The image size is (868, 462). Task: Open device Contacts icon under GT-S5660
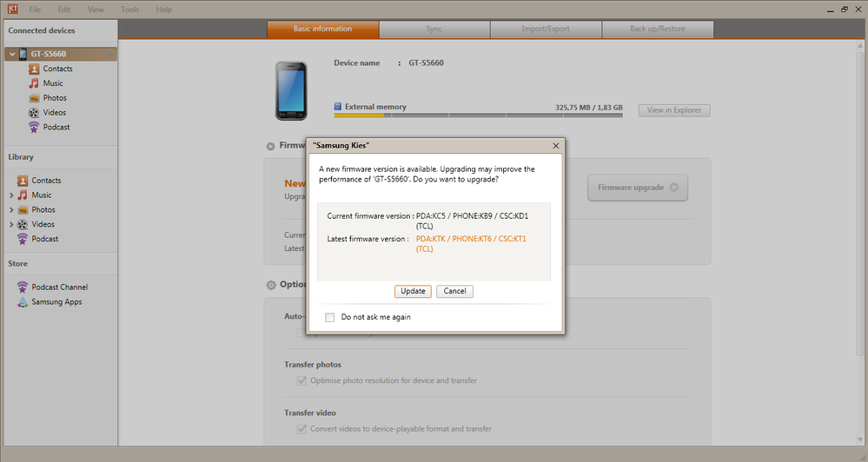(x=34, y=69)
